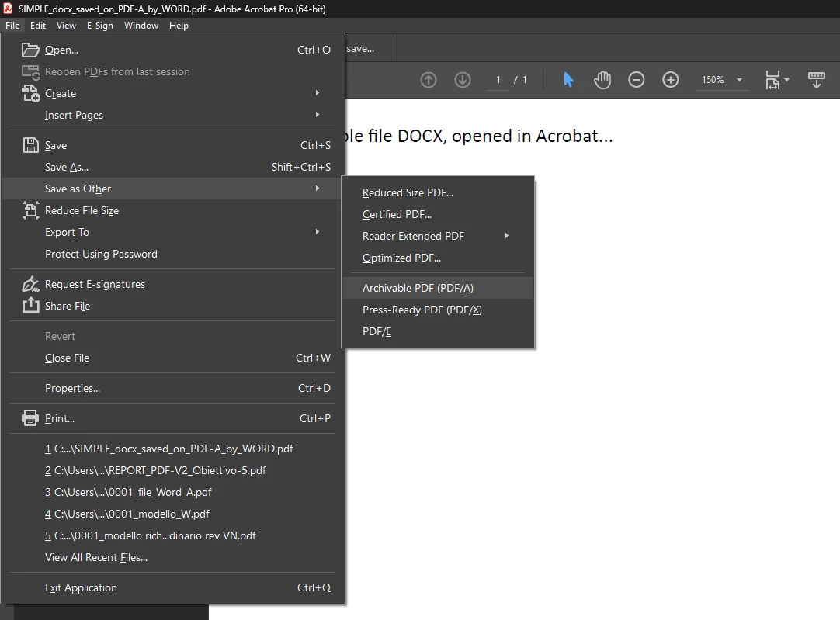840x620 pixels.
Task: Click the Open folder icon
Action: (x=30, y=50)
